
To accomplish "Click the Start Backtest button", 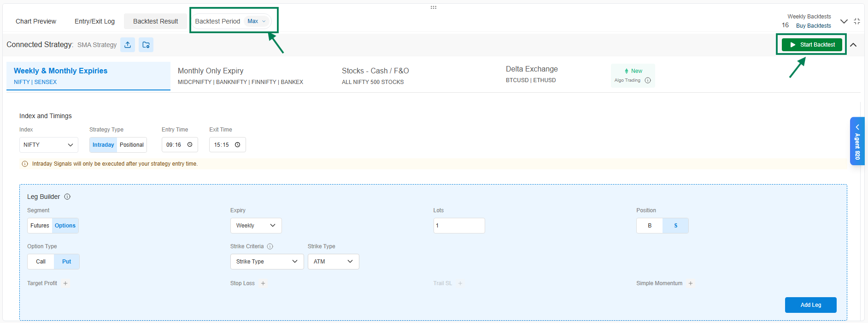I will point(812,45).
